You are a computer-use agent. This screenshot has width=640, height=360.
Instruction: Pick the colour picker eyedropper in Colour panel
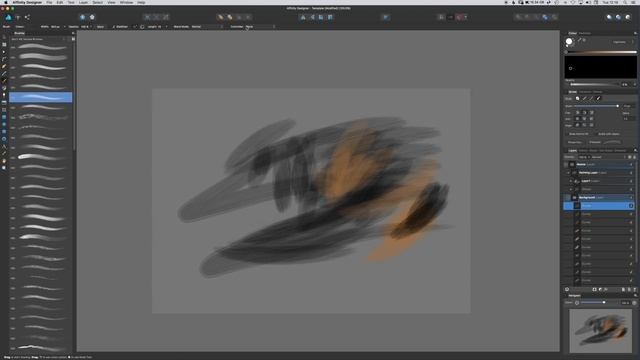click(579, 40)
